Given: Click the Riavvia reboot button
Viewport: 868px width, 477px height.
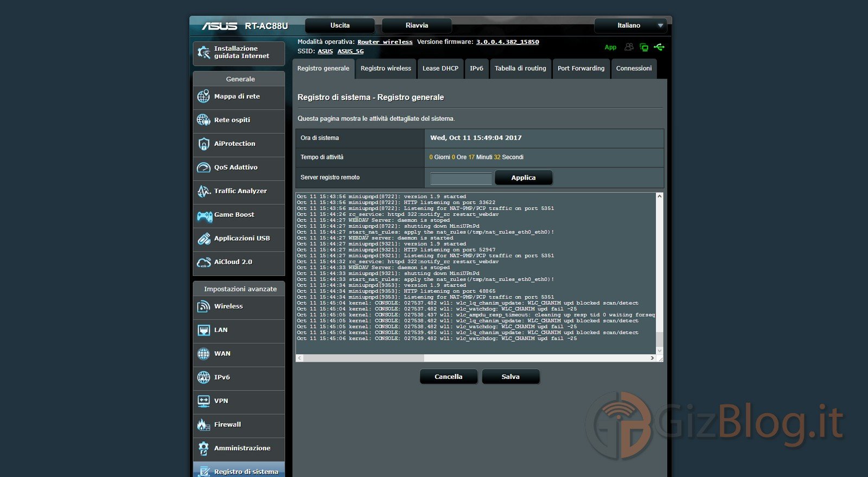Looking at the screenshot, I should point(417,25).
